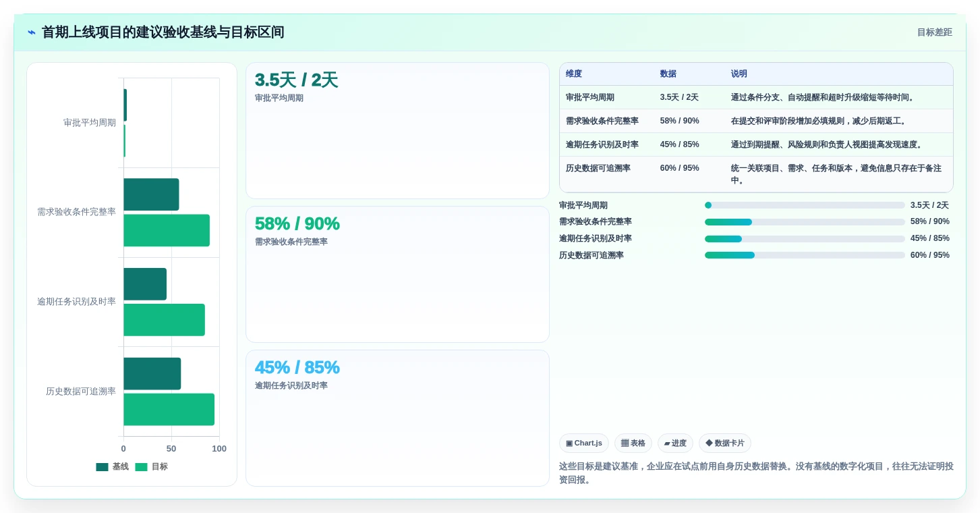The height and width of the screenshot is (513, 980).
Task: Click the 逾期任务识别及时率 target bar in chart
Action: click(164, 320)
